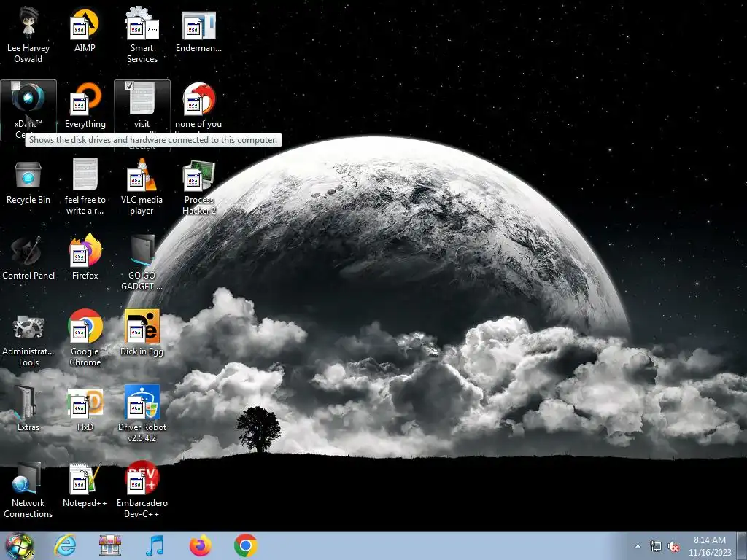Screen dimensions: 747x560
Task: Select the Process Hacker 2 shortcut
Action: (198, 187)
